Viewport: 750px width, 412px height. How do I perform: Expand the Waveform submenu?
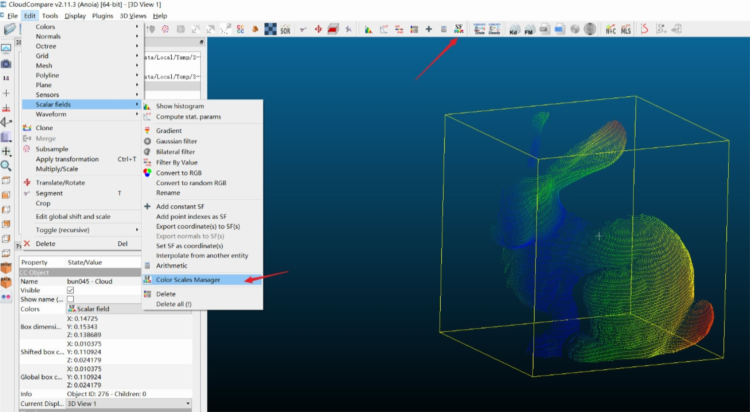coord(81,114)
